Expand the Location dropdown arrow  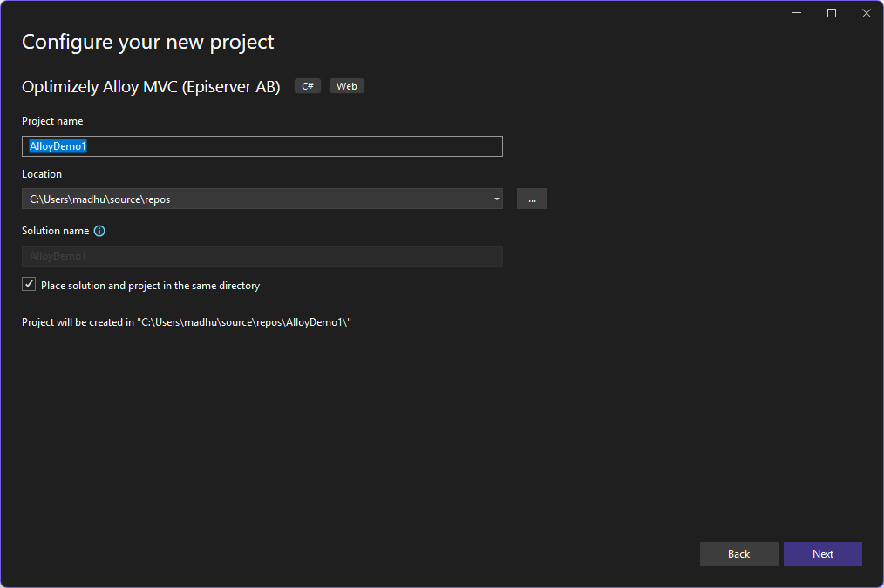pos(496,199)
